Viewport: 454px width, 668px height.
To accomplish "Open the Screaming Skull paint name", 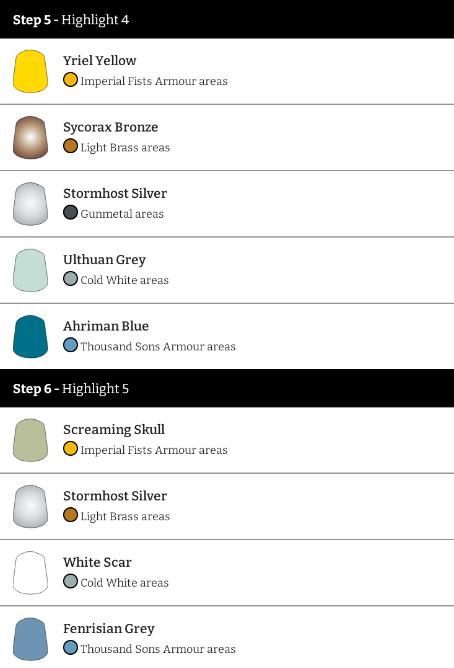I will tap(114, 429).
